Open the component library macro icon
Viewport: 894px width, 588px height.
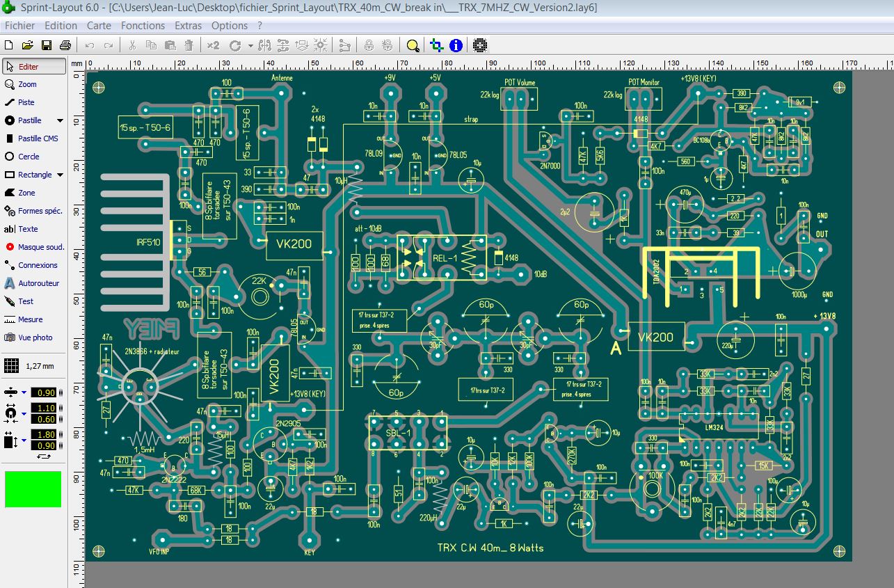[479, 45]
